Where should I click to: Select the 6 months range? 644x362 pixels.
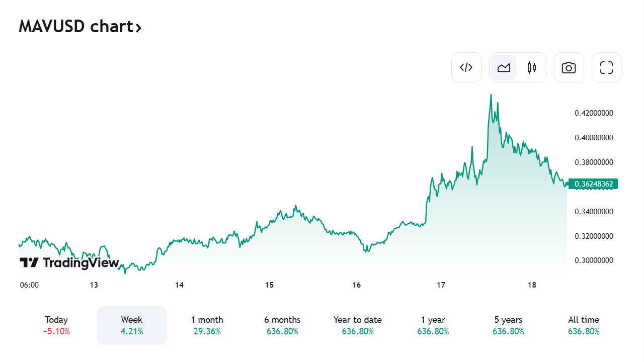282,325
